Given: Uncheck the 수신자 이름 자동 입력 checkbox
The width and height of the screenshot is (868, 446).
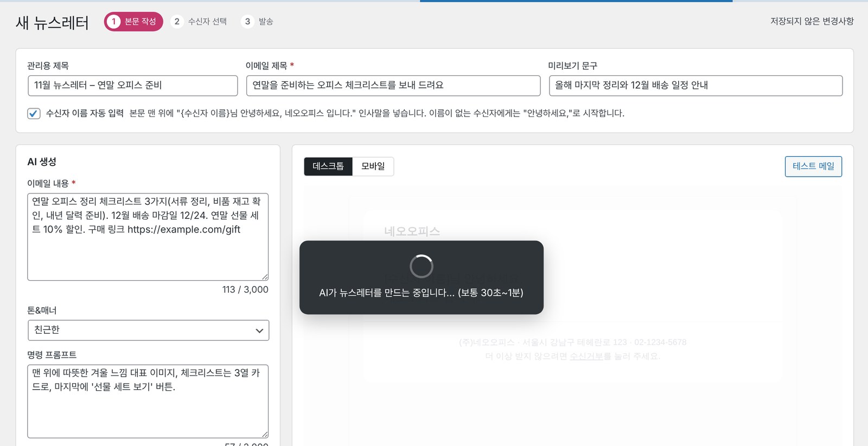Looking at the screenshot, I should click(34, 113).
